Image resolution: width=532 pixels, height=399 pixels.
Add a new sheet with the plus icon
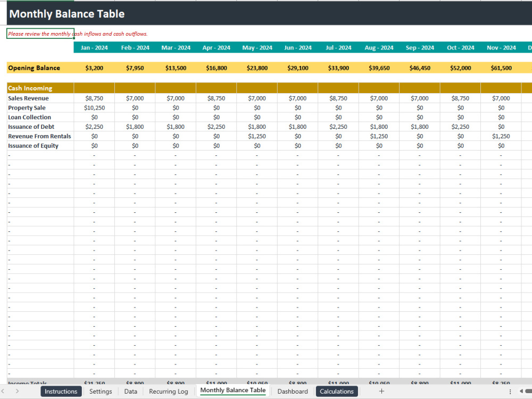pyautogui.click(x=381, y=391)
